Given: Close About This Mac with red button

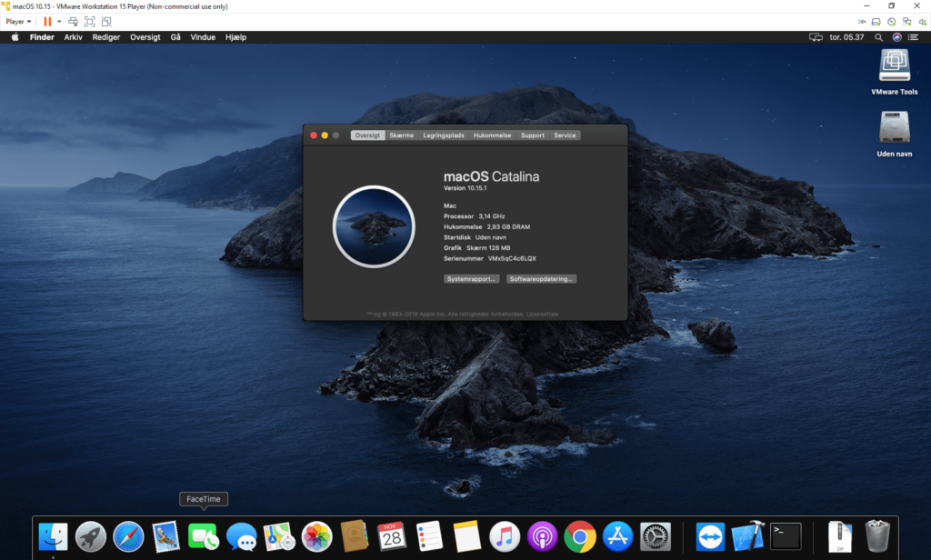Looking at the screenshot, I should pos(314,135).
